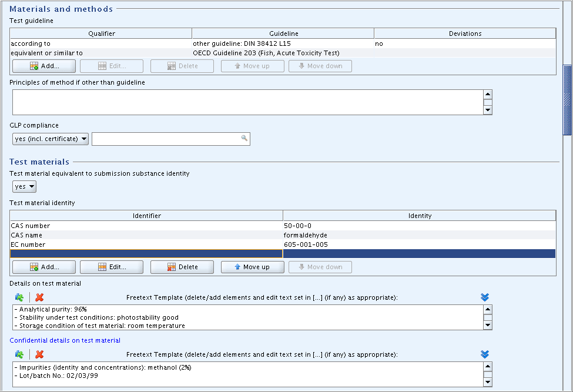Click identity value 'formaldehyde'

click(x=420, y=235)
